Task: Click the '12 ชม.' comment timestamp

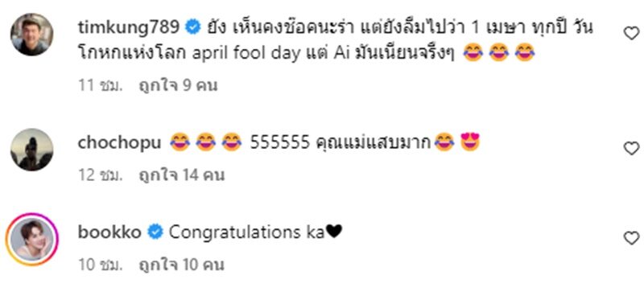Action: point(101,175)
